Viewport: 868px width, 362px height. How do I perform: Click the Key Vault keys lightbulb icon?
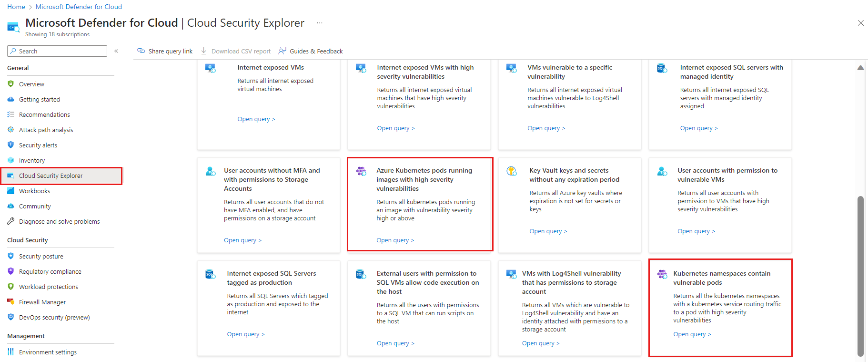tap(512, 171)
